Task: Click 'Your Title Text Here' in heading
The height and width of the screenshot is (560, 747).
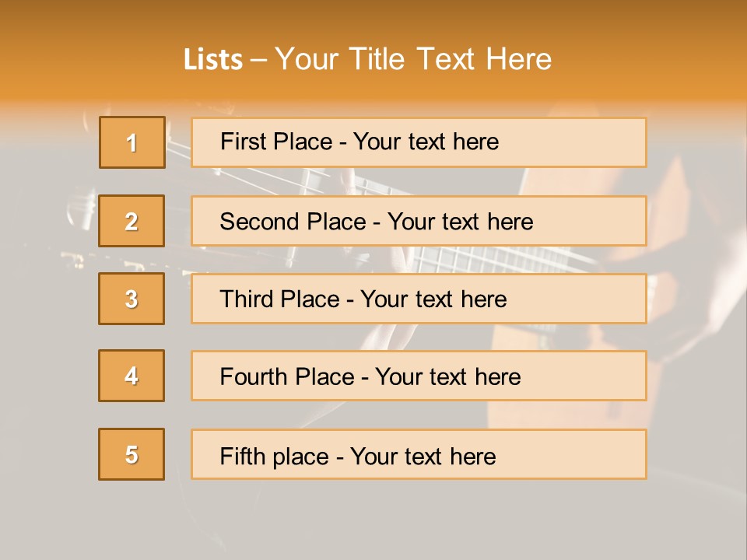Action: [413, 59]
